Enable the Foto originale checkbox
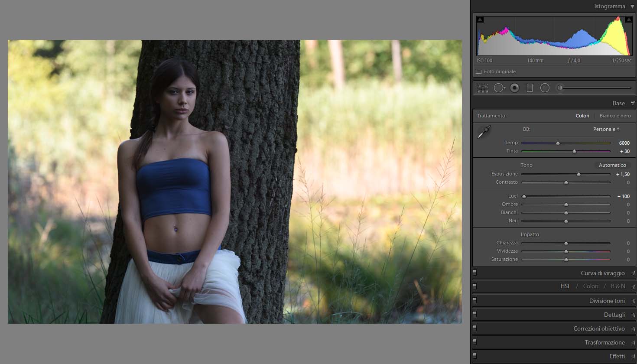The image size is (637, 364). (479, 72)
